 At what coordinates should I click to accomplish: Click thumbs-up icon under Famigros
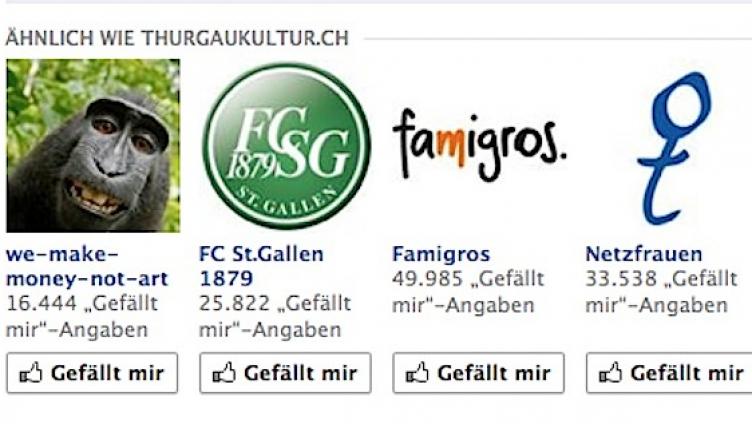point(417,373)
